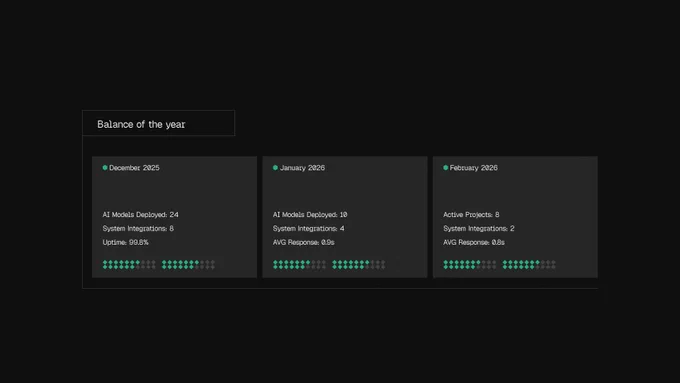Click 'AVG Response: 0.9s' text
This screenshot has width=680, height=383.
pos(304,242)
